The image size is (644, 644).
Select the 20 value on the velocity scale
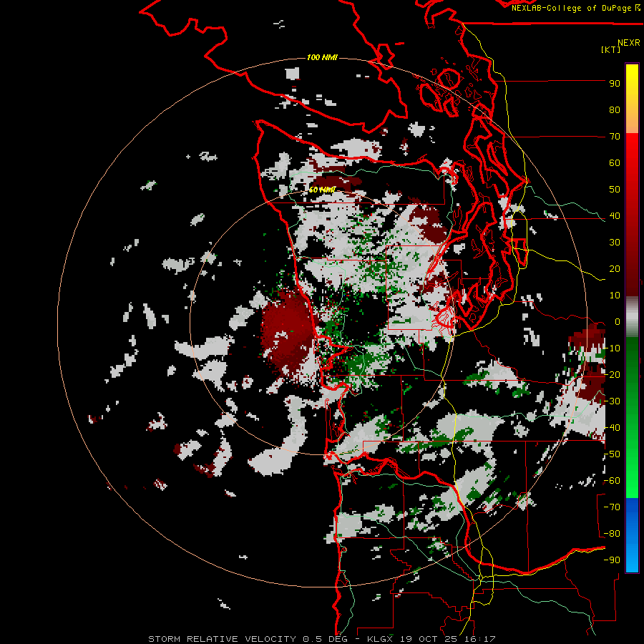pyautogui.click(x=615, y=269)
